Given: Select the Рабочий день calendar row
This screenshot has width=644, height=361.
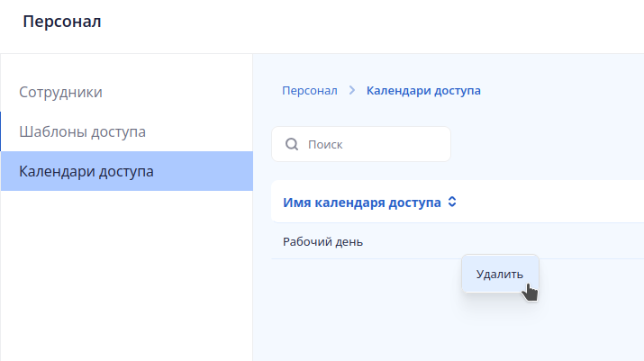Looking at the screenshot, I should (405, 241).
